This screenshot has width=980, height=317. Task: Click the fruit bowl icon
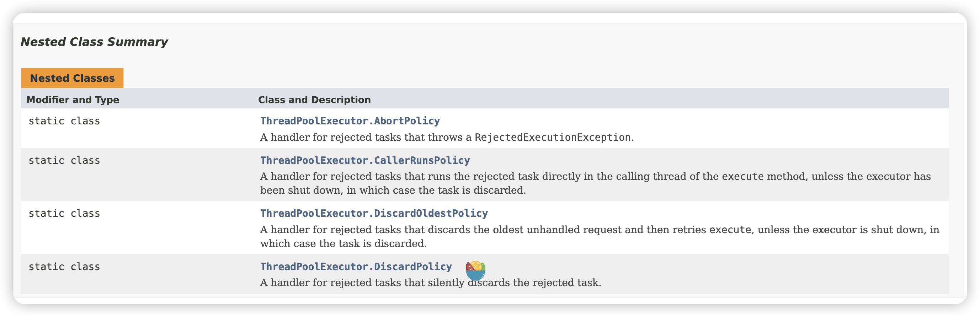[475, 270]
